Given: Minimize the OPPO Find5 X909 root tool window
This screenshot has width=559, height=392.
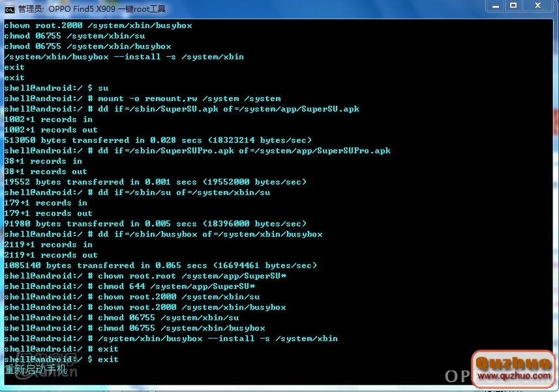Looking at the screenshot, I should coord(495,6).
